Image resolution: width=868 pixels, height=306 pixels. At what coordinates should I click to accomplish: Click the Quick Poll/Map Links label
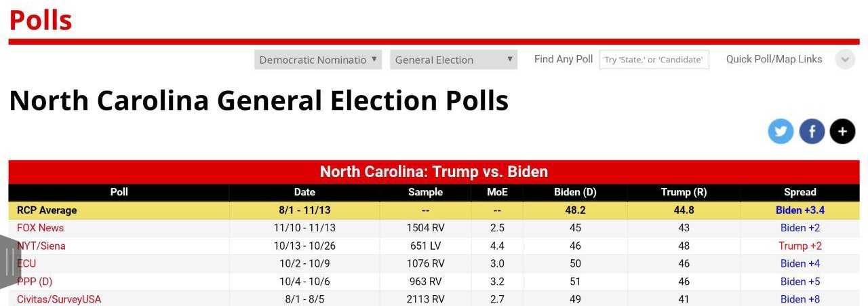tap(774, 60)
